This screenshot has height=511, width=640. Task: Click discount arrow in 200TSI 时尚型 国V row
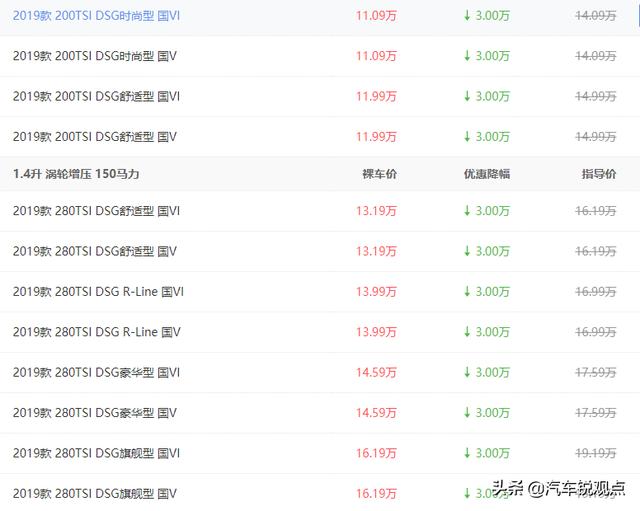click(466, 56)
